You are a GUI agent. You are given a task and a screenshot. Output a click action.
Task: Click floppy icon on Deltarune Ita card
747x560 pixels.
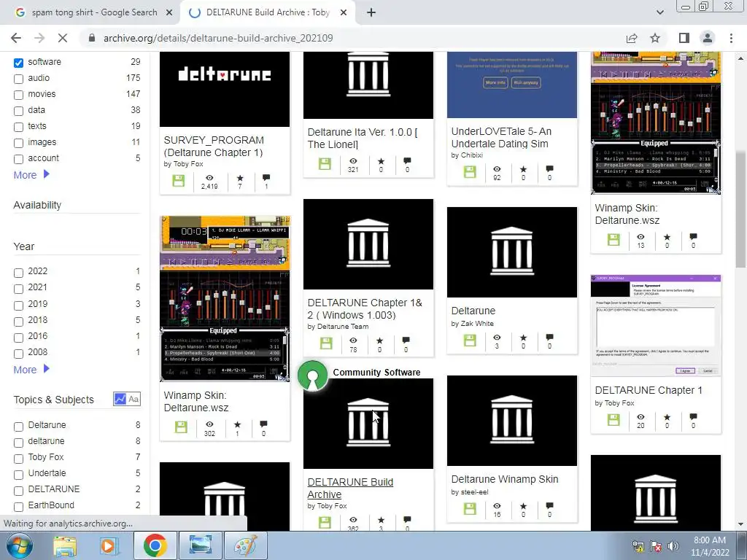325,164
